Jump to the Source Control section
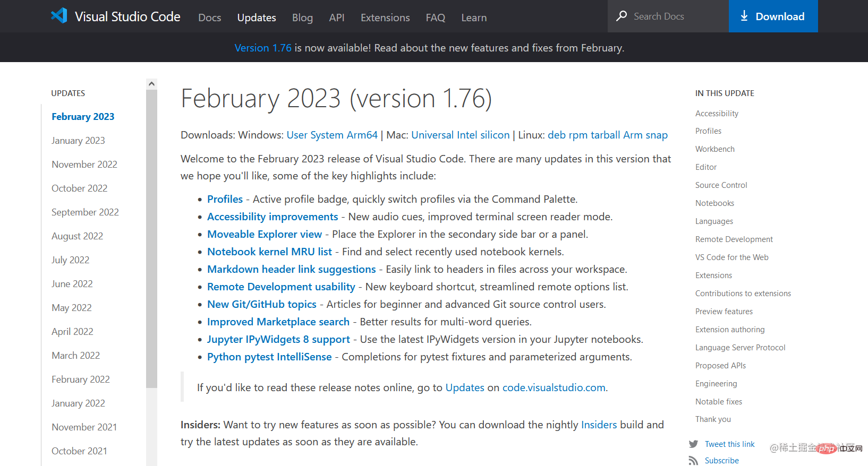Viewport: 868px width, 466px height. [721, 185]
